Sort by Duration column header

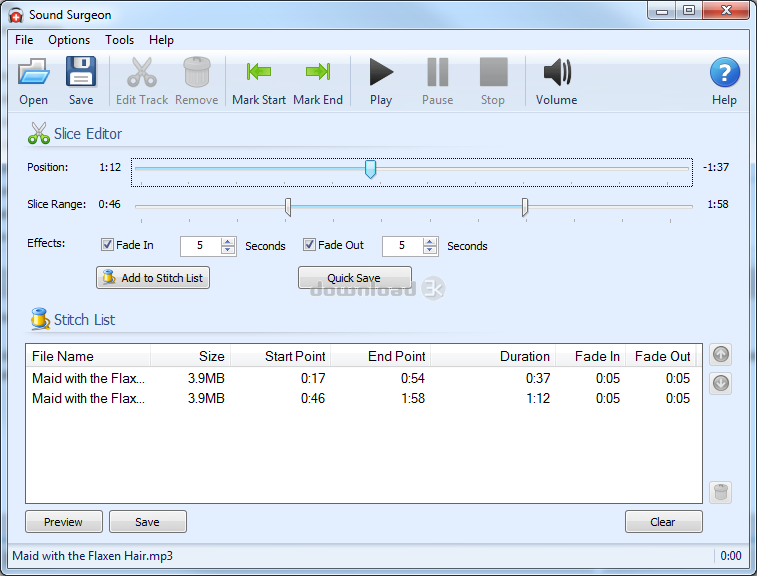click(x=493, y=356)
